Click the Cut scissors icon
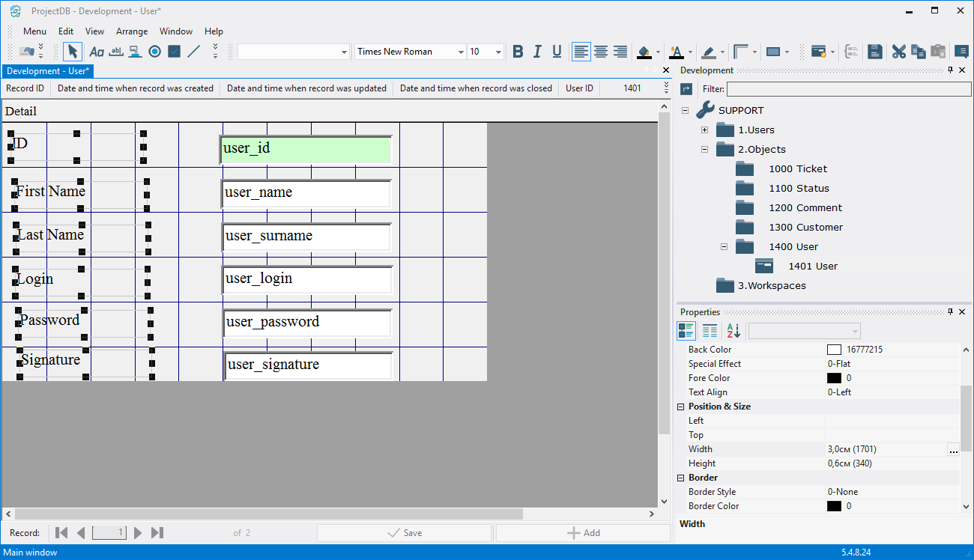Image resolution: width=974 pixels, height=560 pixels. [898, 52]
